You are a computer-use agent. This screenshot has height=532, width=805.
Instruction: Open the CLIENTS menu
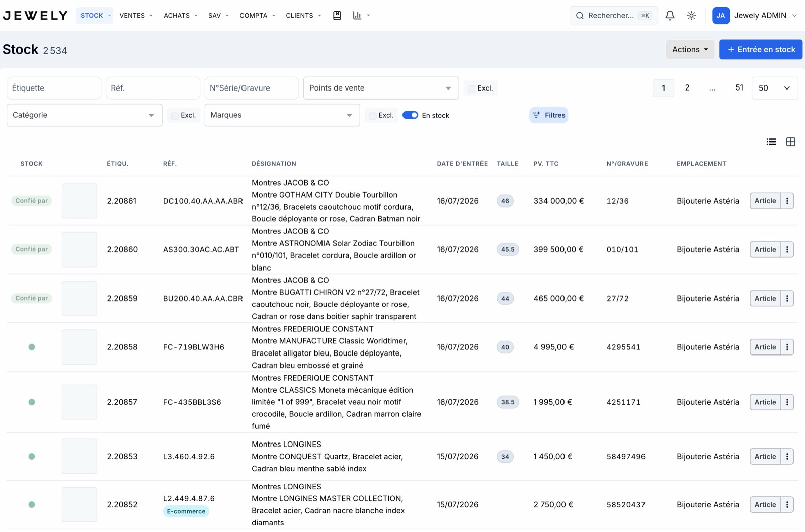click(303, 16)
